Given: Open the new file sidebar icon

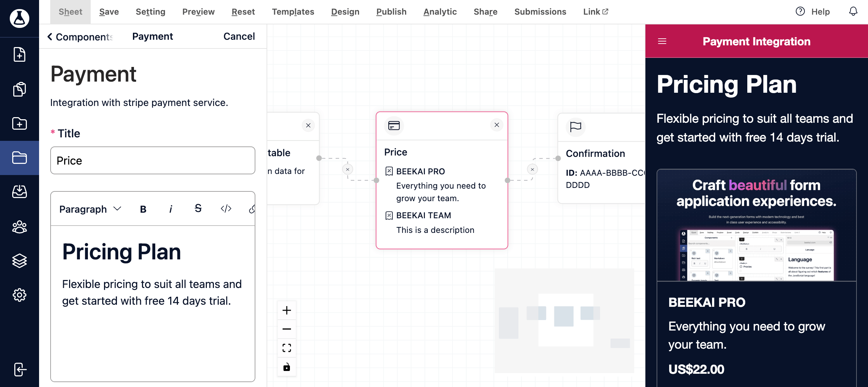Looking at the screenshot, I should coord(20,54).
